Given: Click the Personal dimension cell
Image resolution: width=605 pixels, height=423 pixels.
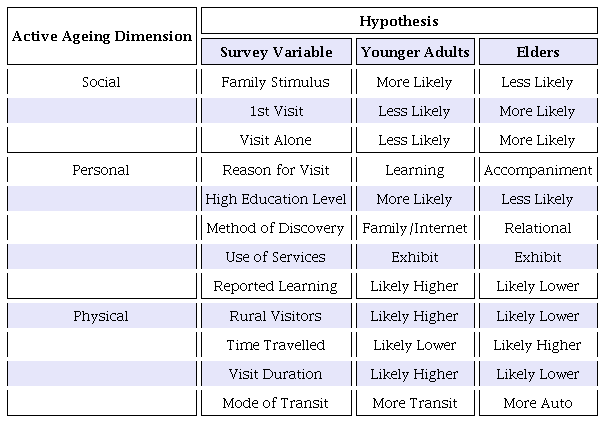Looking at the screenshot, I should [x=101, y=170].
